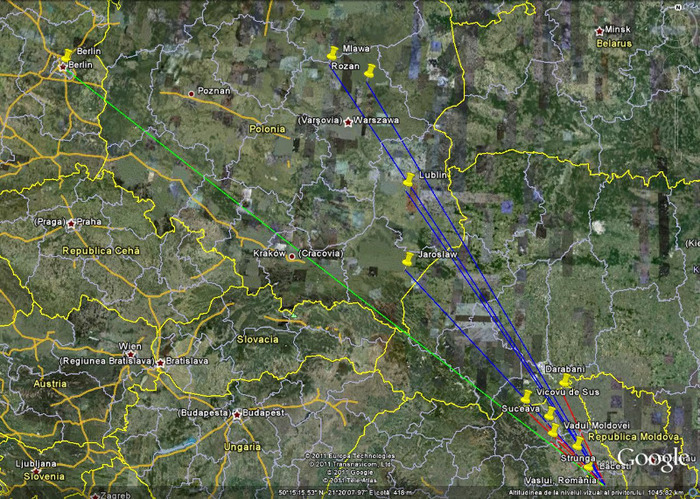Click the Google logo watermark
Viewport: 700px width, 499px height.
653,459
